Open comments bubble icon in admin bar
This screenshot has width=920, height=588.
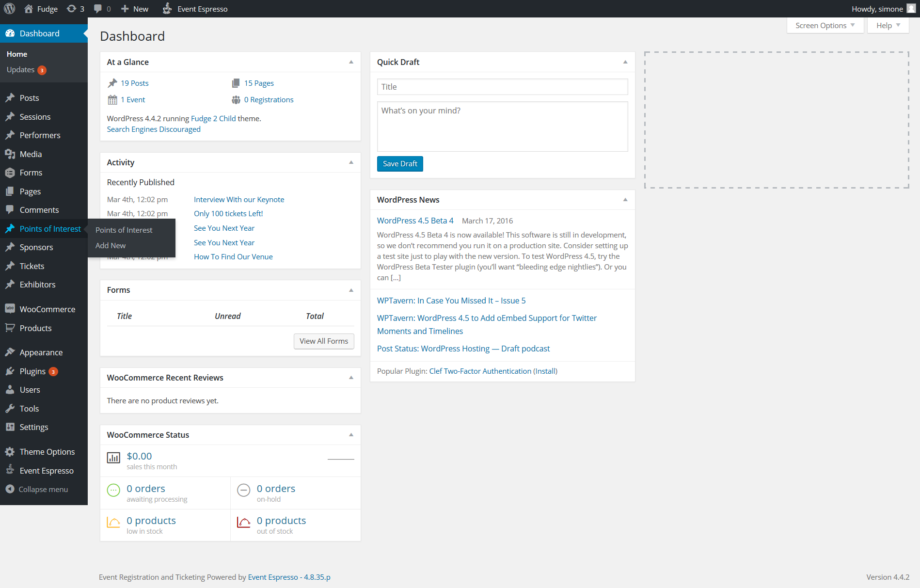(x=98, y=9)
